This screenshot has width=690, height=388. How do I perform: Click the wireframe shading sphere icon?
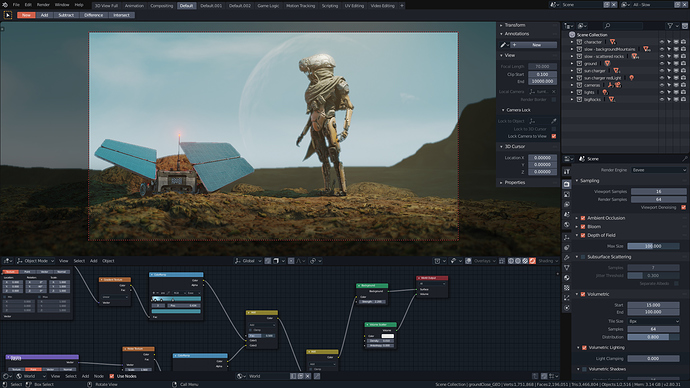click(x=511, y=261)
